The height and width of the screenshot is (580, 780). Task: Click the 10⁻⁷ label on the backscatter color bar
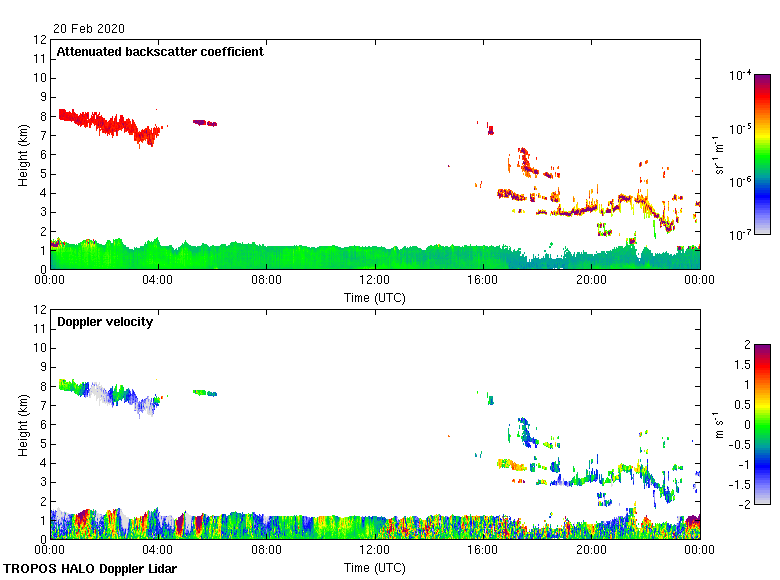[x=741, y=234]
